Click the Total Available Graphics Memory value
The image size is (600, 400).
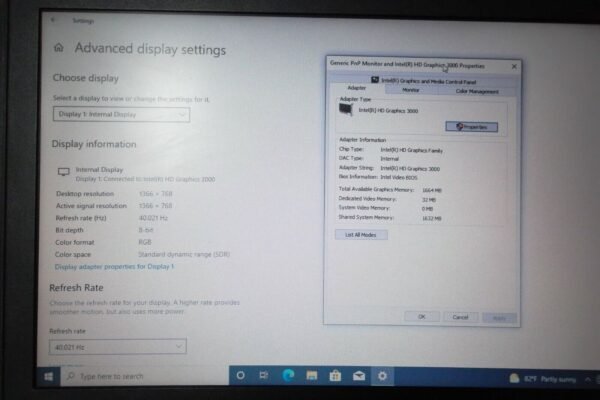click(x=432, y=190)
